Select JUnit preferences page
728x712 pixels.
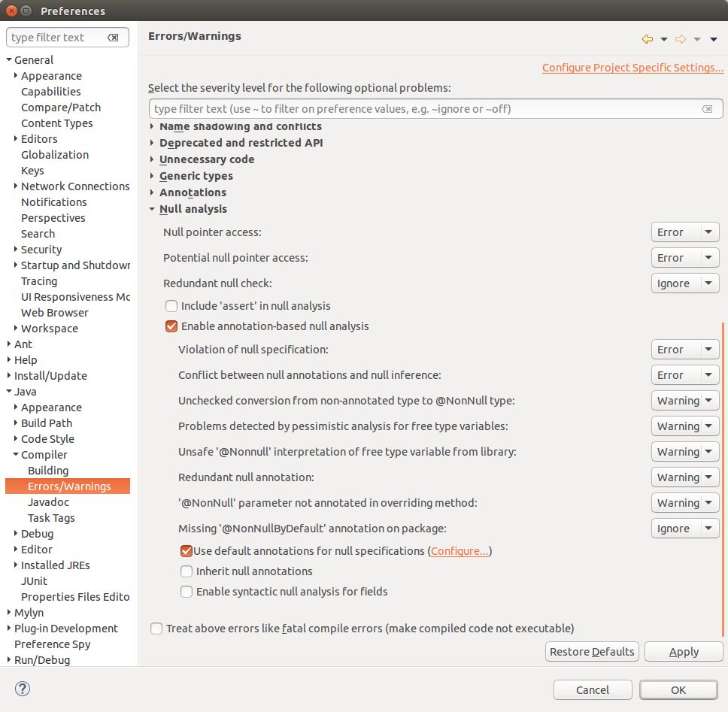point(35,581)
